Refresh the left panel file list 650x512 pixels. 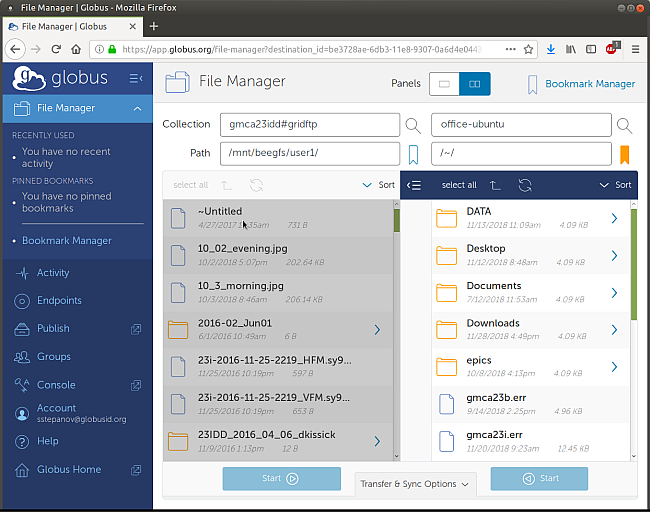click(256, 185)
